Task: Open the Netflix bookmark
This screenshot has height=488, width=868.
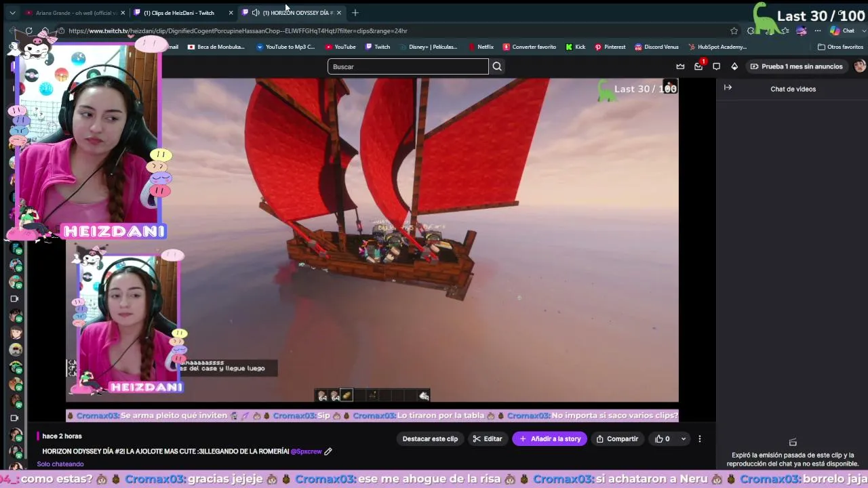Action: 481,47
